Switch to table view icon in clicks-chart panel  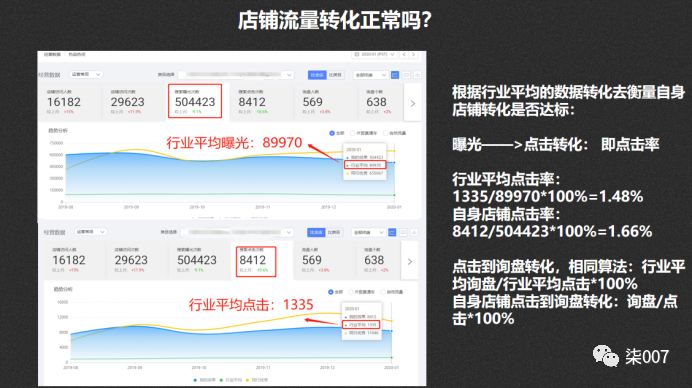(x=403, y=232)
